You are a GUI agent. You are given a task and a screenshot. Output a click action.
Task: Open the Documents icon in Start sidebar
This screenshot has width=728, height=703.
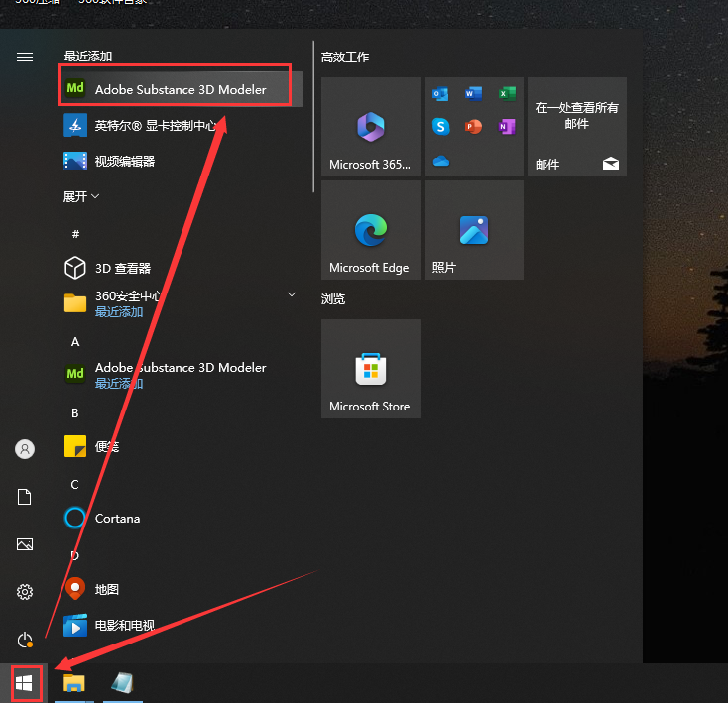[x=25, y=497]
